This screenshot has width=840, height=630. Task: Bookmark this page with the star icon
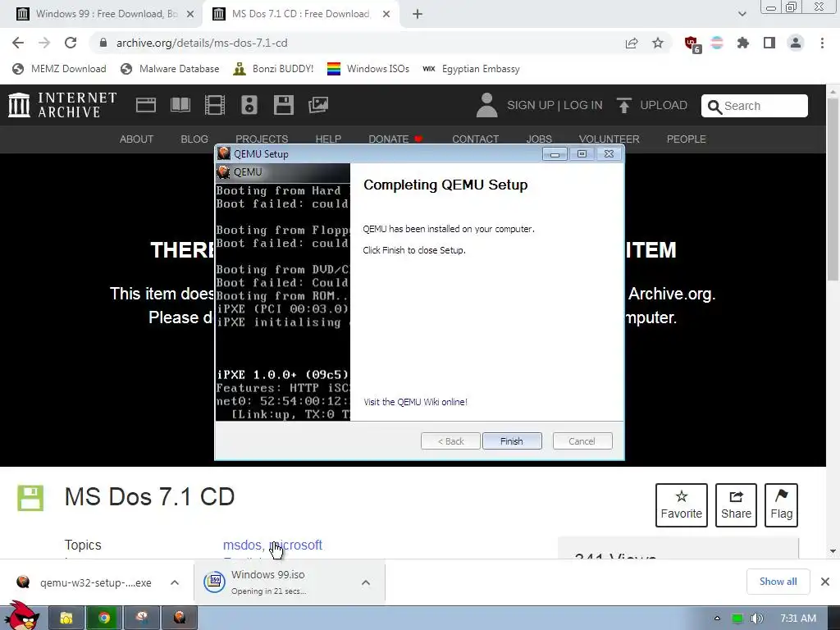coord(658,43)
